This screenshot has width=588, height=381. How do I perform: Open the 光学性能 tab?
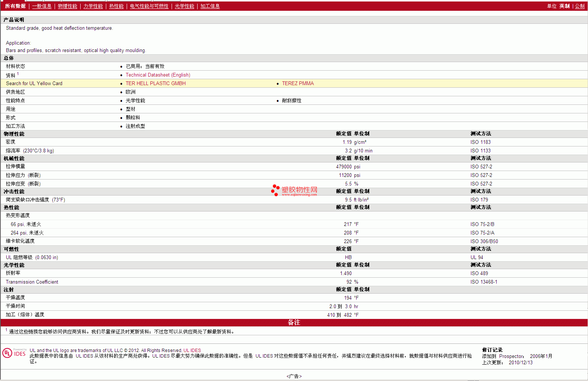click(x=184, y=6)
